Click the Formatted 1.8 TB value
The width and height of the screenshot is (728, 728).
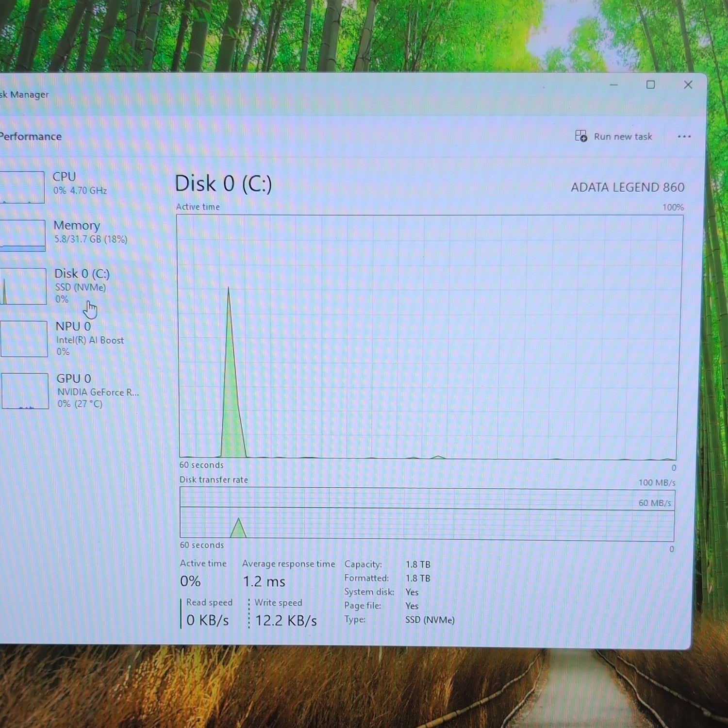click(418, 579)
